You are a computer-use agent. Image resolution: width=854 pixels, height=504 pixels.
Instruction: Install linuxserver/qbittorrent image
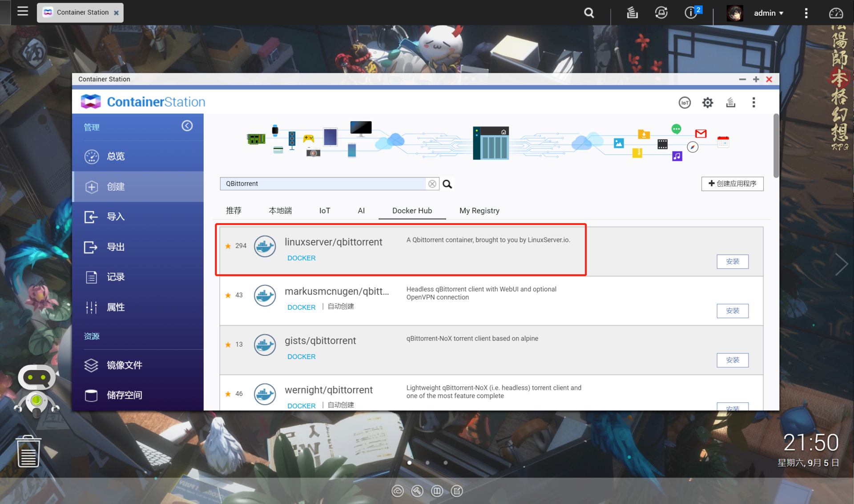click(x=732, y=261)
